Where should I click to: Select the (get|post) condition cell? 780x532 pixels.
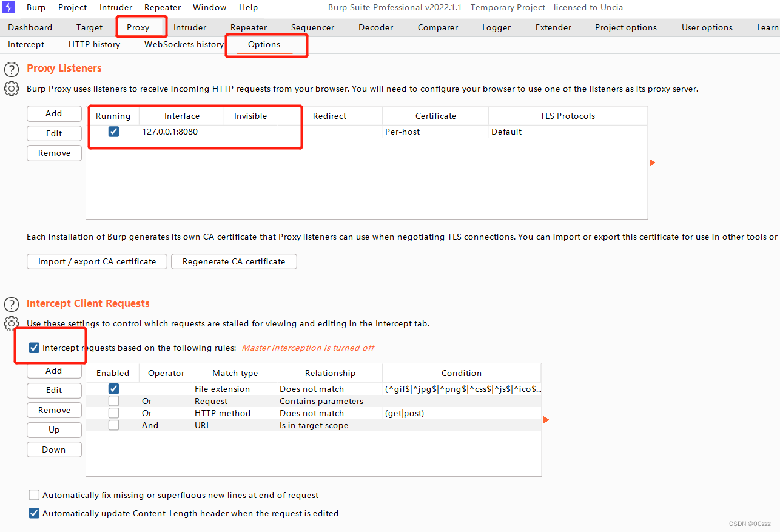[462, 413]
